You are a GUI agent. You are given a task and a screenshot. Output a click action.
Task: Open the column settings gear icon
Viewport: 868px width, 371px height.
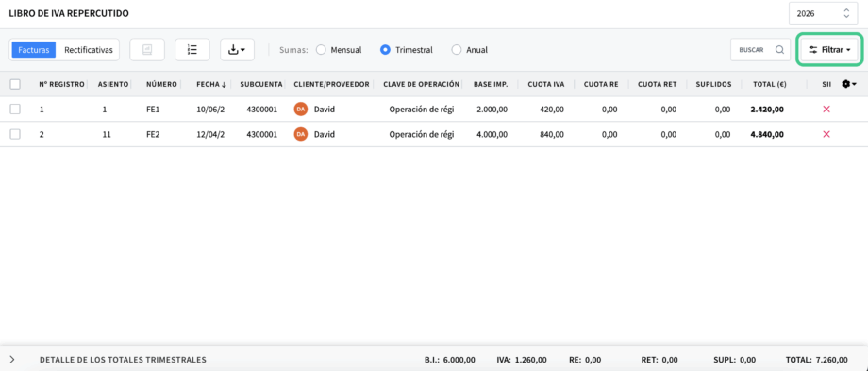[848, 84]
